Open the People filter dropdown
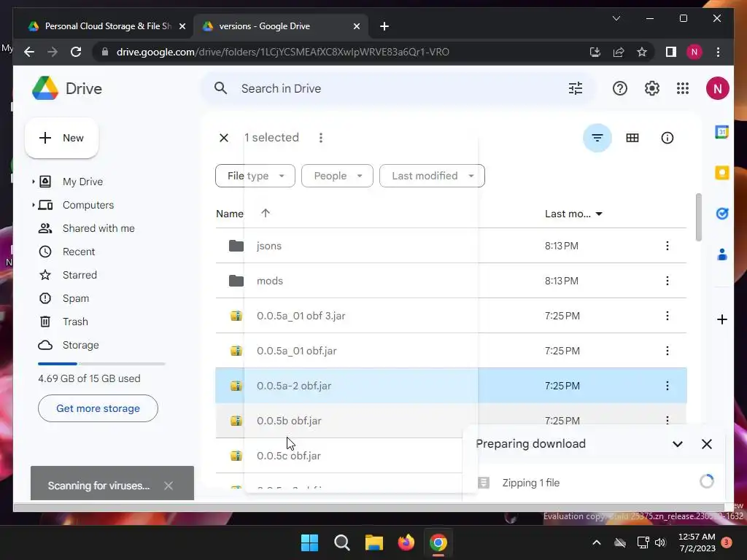This screenshot has width=747, height=560. (x=337, y=176)
